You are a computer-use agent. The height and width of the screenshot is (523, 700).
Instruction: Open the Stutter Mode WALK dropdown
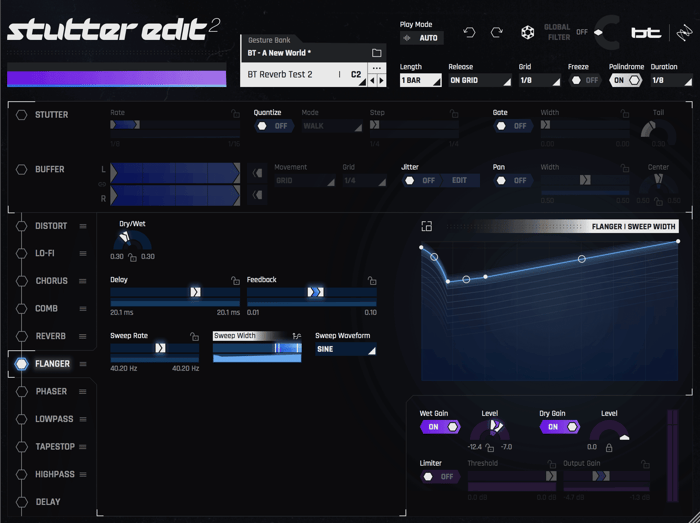332,126
